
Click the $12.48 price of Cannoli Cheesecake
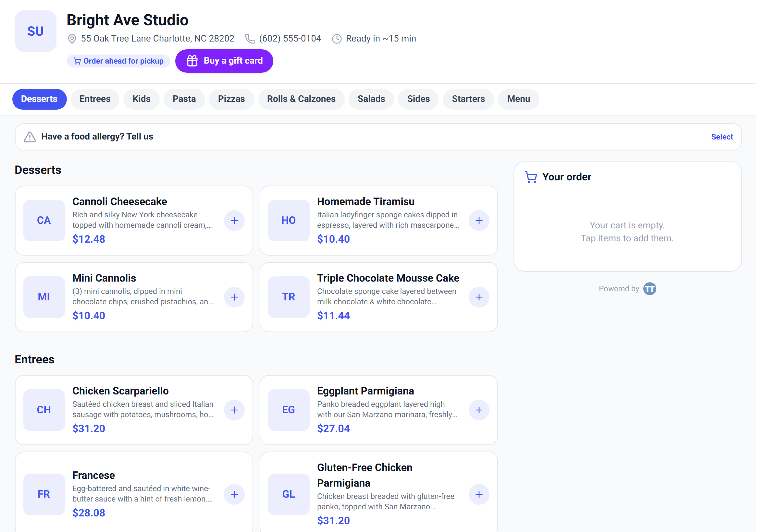(x=89, y=239)
